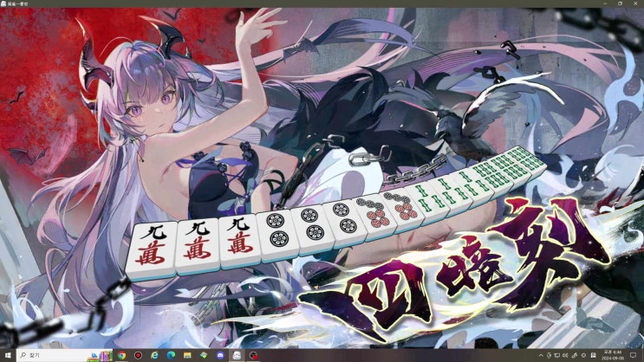This screenshot has height=362, width=644.
Task: Click the books search highlight icon
Action: 102,355
